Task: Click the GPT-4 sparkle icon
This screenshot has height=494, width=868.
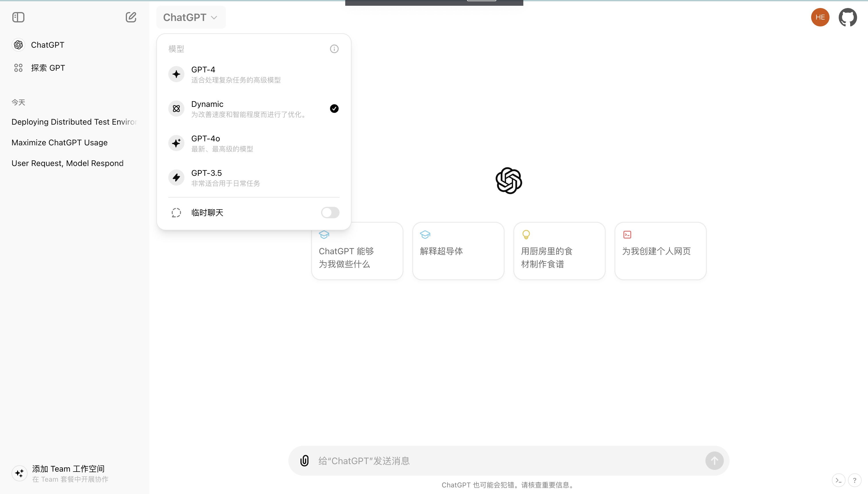Action: [x=176, y=74]
